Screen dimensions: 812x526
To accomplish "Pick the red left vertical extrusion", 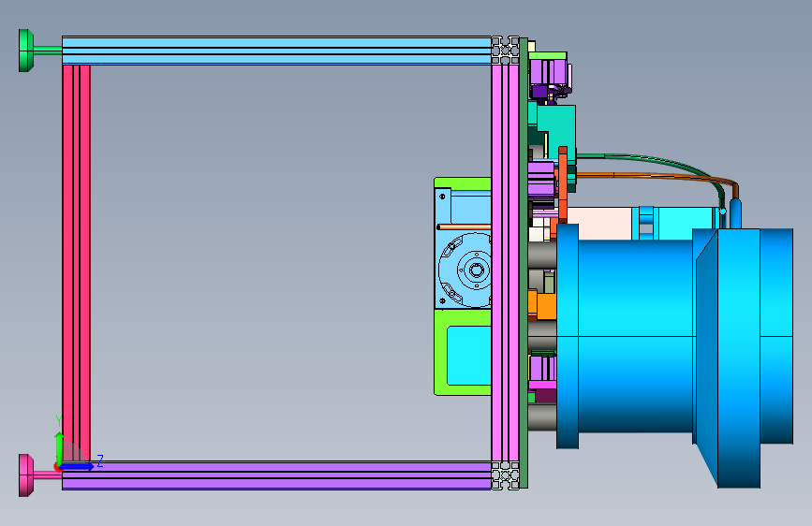I will pyautogui.click(x=76, y=262).
